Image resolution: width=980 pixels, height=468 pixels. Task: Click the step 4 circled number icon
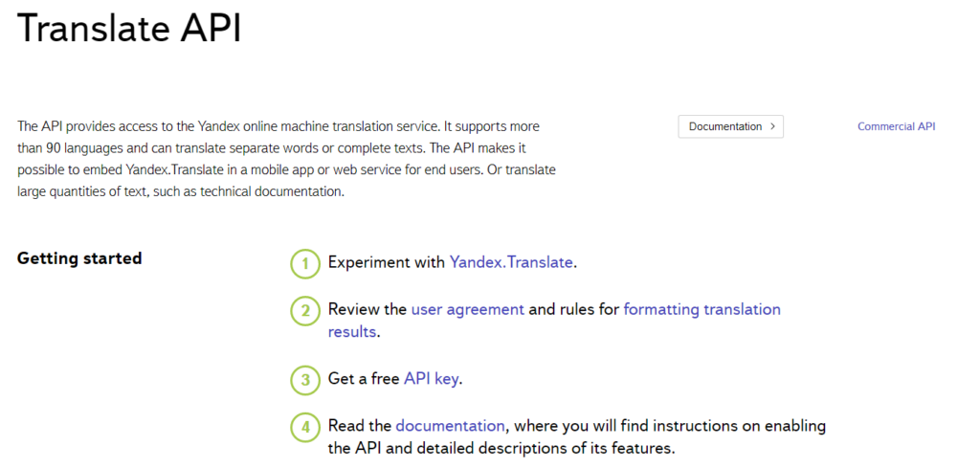pos(305,427)
